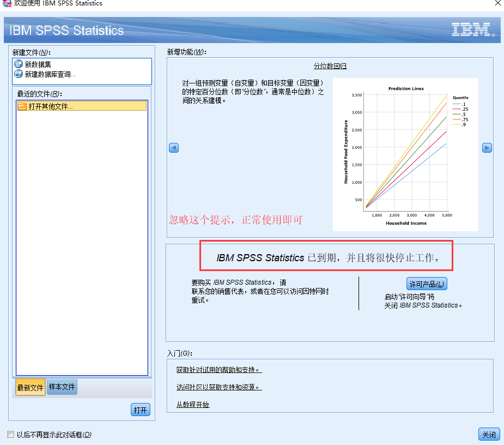Open 访问社区以获取支持和资源 link
The image size is (504, 445).
(219, 387)
